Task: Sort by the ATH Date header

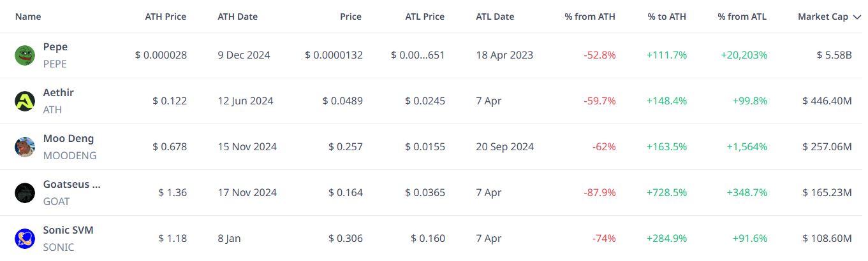Action: [x=237, y=17]
